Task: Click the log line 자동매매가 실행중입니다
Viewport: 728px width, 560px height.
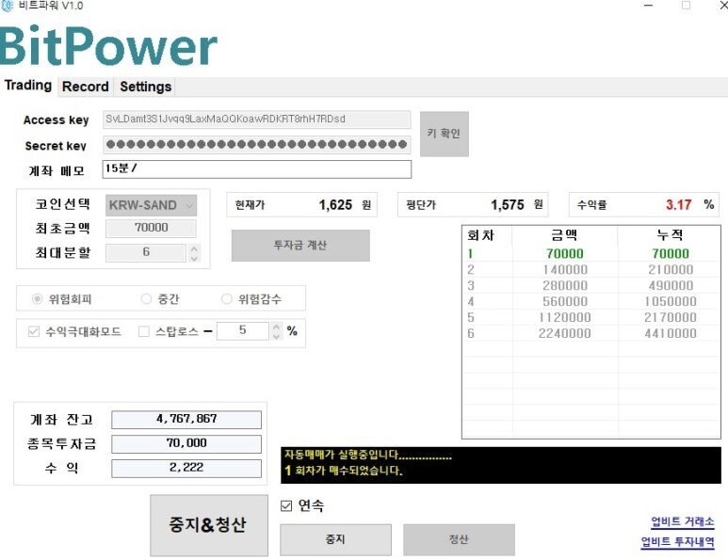Action: pos(367,455)
